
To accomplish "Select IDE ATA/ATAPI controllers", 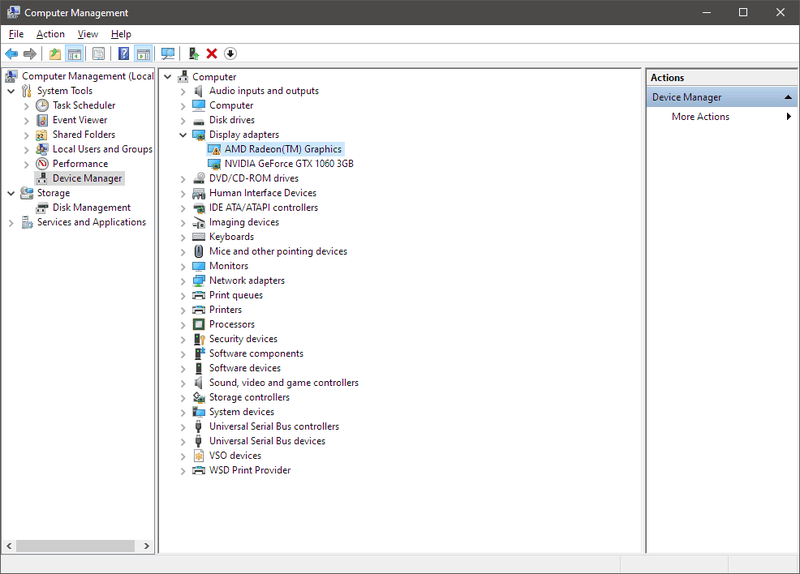I will [263, 208].
